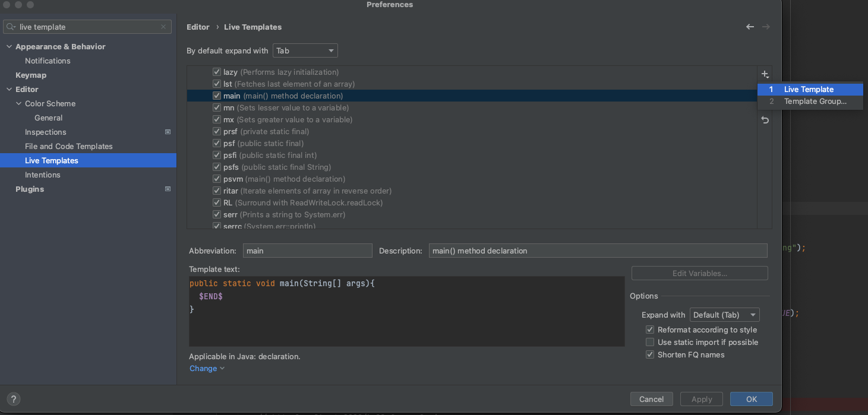Select the mx template row
Screen dimensions: 868x415
click(x=472, y=119)
